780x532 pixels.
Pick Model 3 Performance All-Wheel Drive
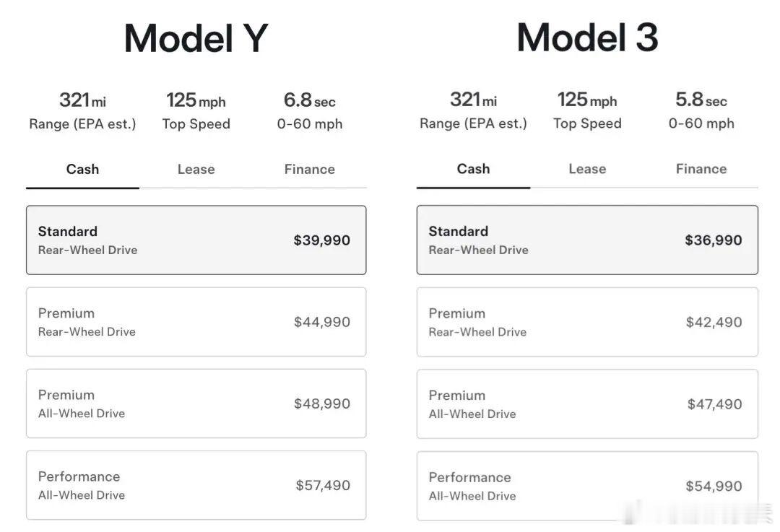[587, 486]
